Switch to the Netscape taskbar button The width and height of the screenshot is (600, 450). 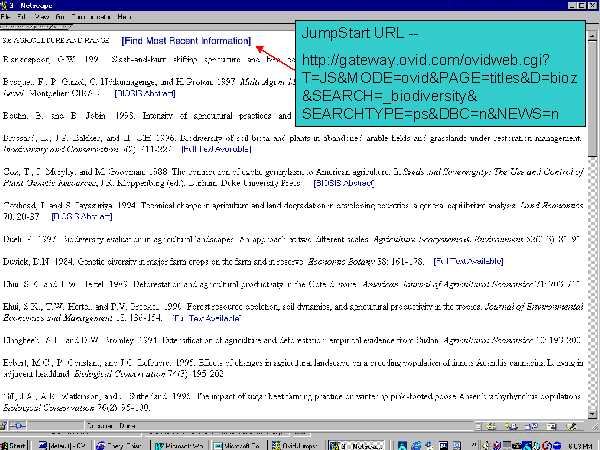click(x=356, y=445)
